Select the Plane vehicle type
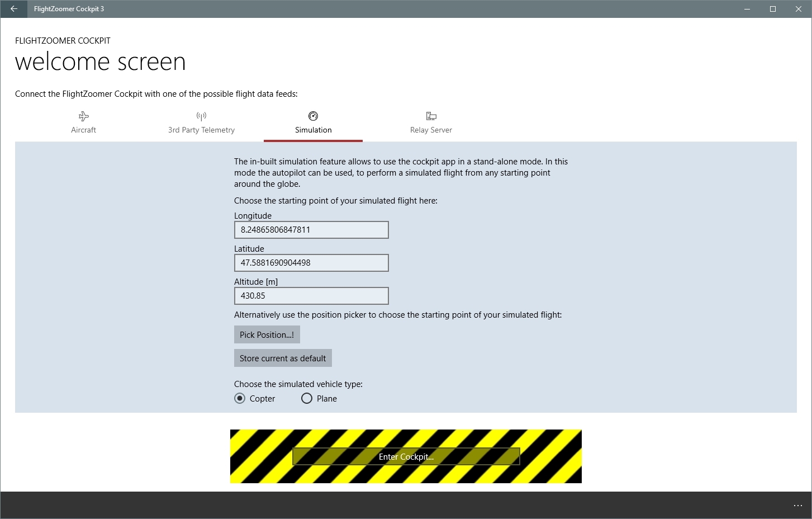 click(307, 398)
